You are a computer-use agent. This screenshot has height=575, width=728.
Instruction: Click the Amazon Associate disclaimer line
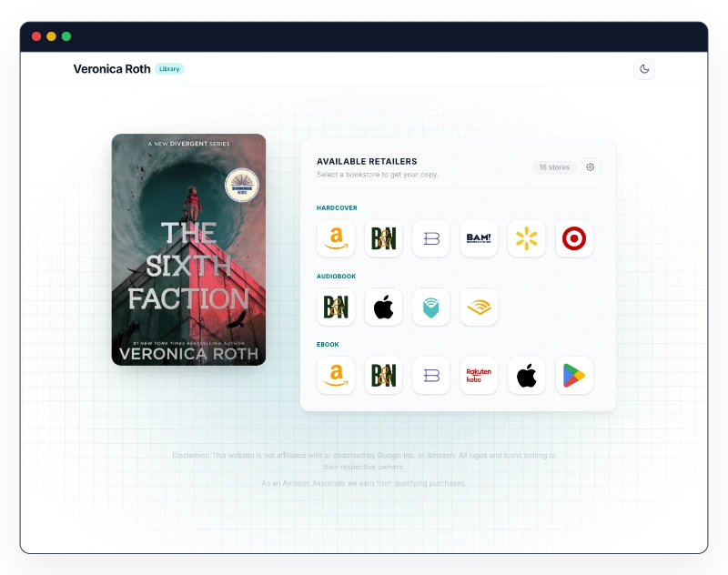tap(363, 483)
